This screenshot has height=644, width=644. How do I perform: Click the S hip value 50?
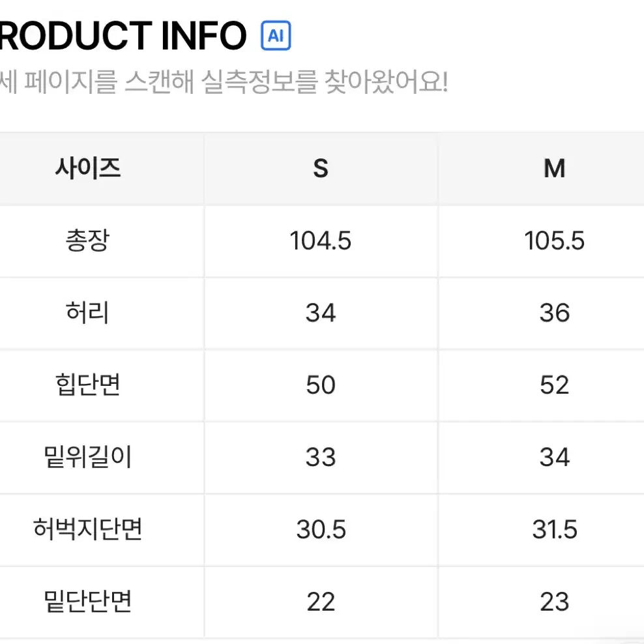pos(321,385)
